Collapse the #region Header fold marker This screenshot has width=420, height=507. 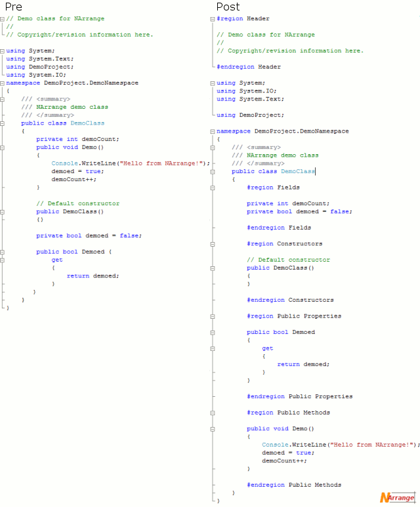coord(213,19)
